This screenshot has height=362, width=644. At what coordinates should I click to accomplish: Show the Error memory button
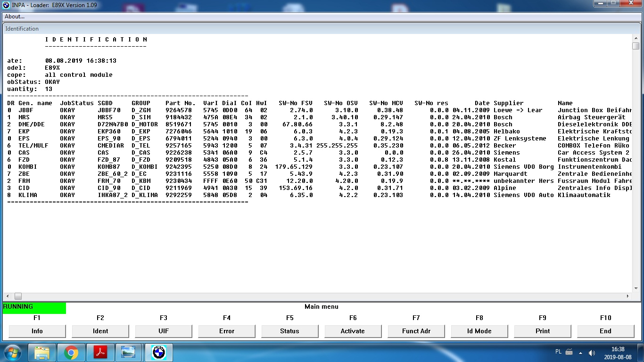(227, 331)
